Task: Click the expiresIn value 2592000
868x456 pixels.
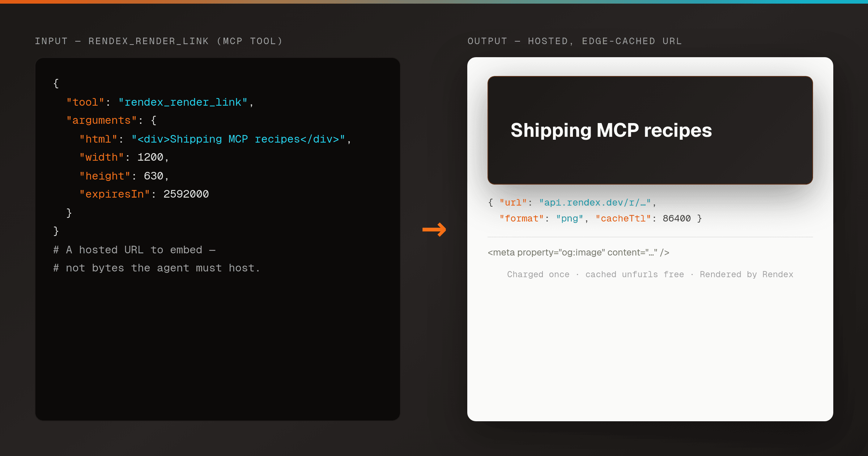Action: coord(186,194)
